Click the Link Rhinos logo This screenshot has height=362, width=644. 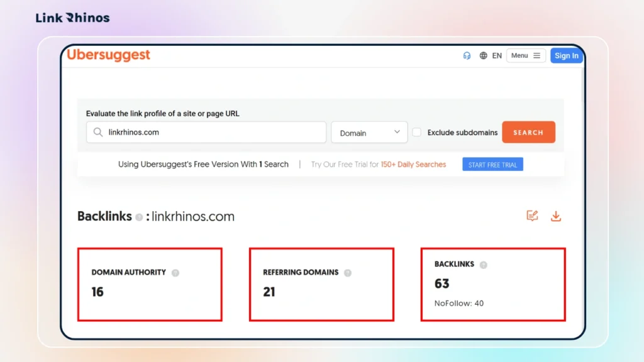(x=73, y=18)
